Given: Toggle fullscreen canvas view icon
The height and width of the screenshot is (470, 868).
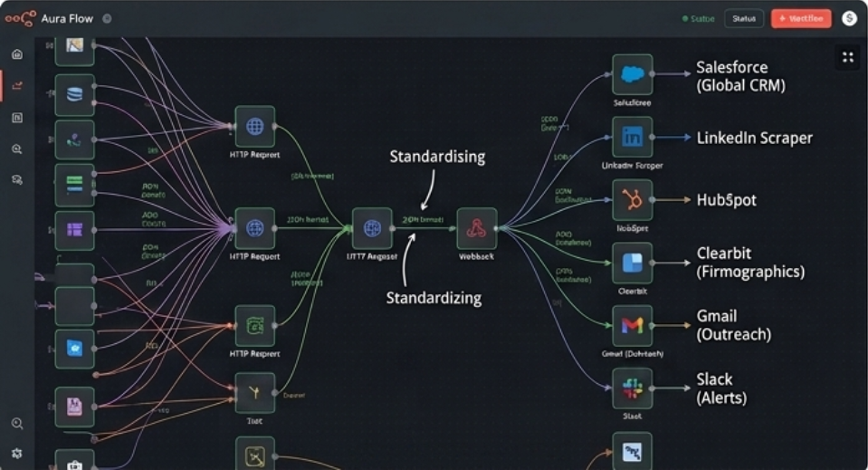Looking at the screenshot, I should pyautogui.click(x=847, y=57).
